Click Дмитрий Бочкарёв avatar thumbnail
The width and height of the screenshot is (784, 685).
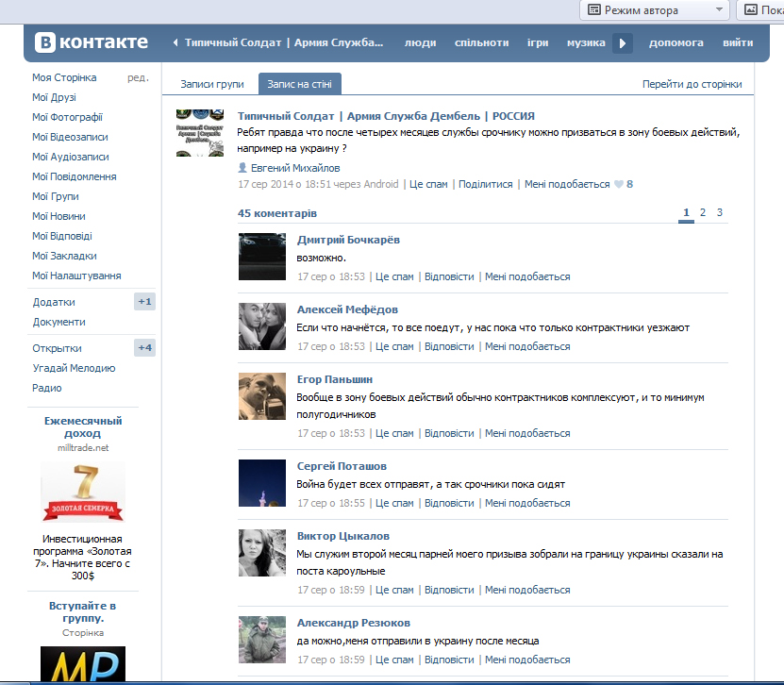point(262,257)
